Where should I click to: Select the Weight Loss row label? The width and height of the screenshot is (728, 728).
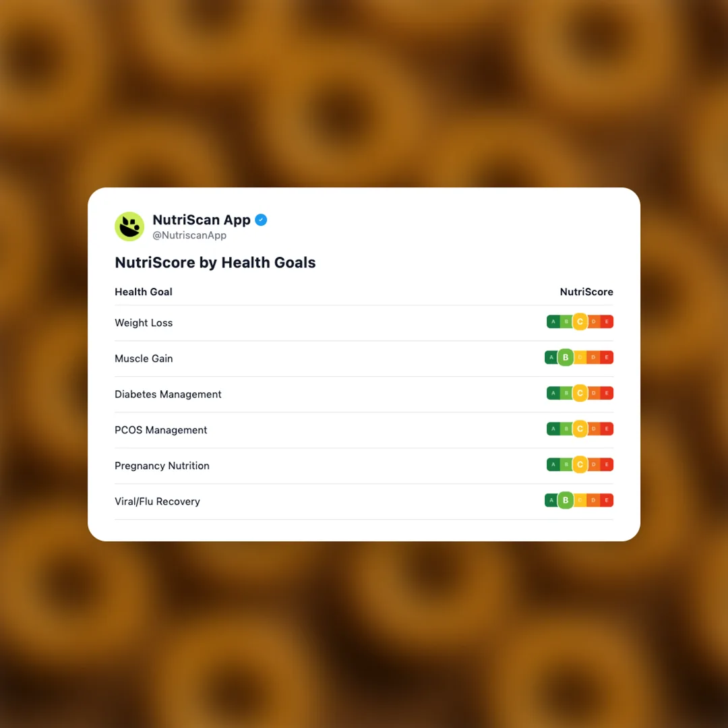point(144,323)
